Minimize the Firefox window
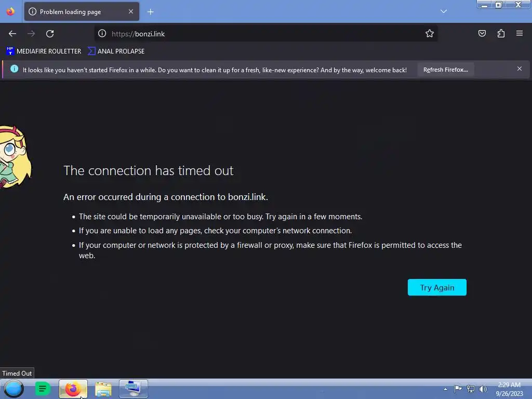This screenshot has height=399, width=532. [x=485, y=5]
